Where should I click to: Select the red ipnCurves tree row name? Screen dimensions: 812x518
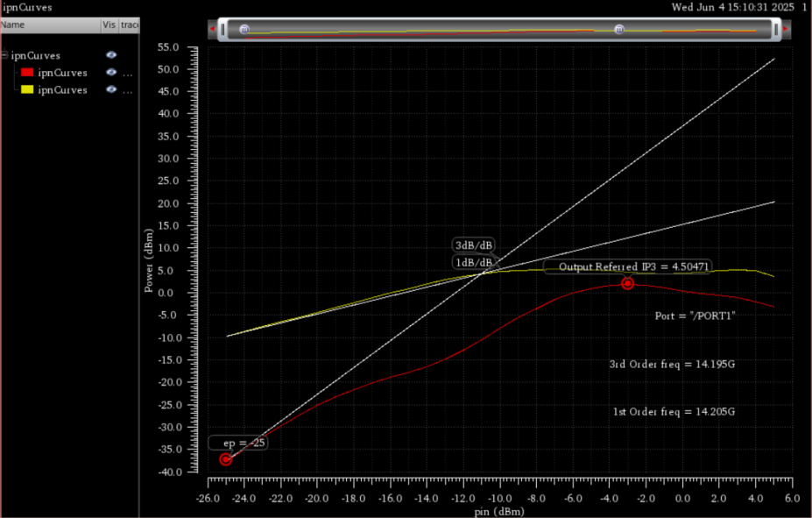62,73
